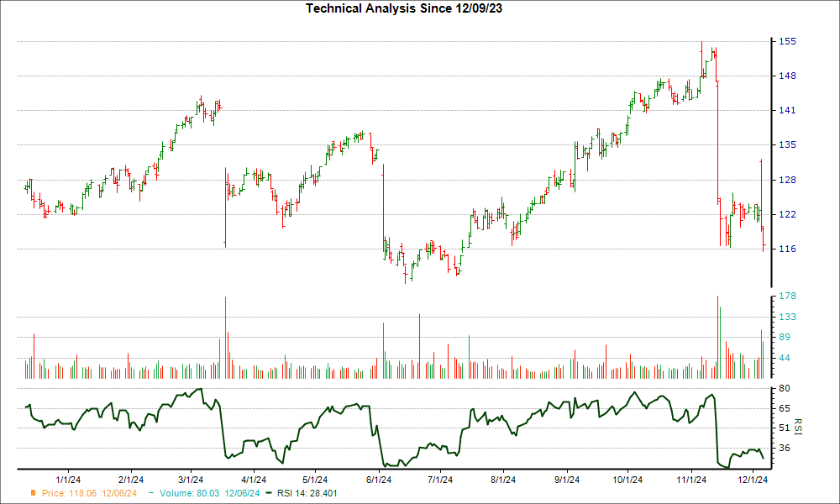This screenshot has width=840, height=504.
Task: Click the 7/1/24 date label
Action: 440,480
